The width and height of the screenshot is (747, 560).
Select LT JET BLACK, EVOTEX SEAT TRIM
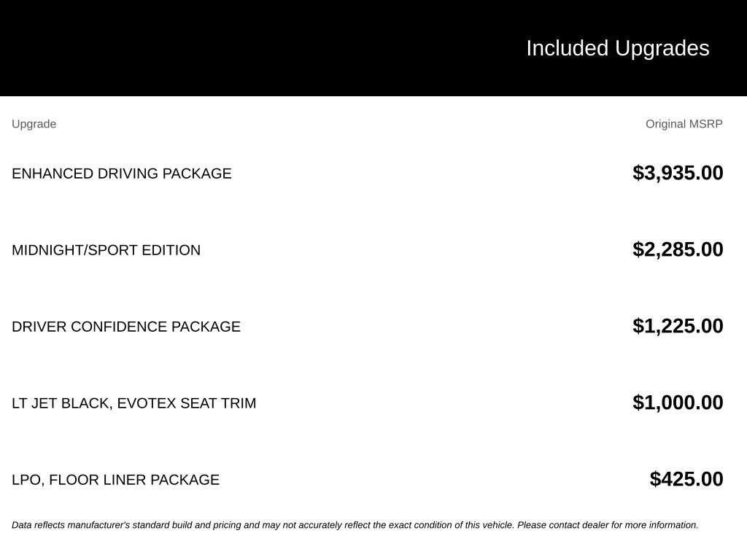tap(134, 403)
